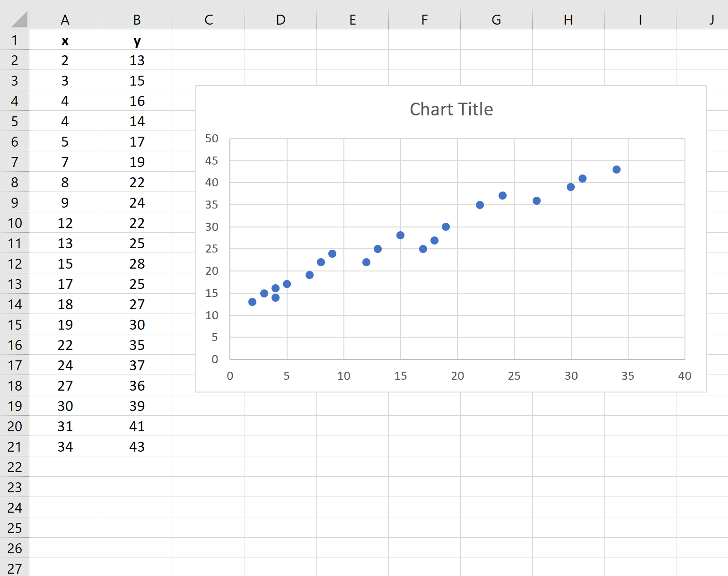Screen dimensions: 728x576
Task: Select row header 1
Action: [x=15, y=40]
